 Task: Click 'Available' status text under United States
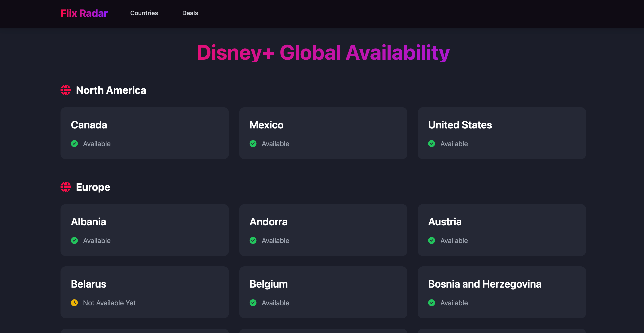tap(454, 144)
